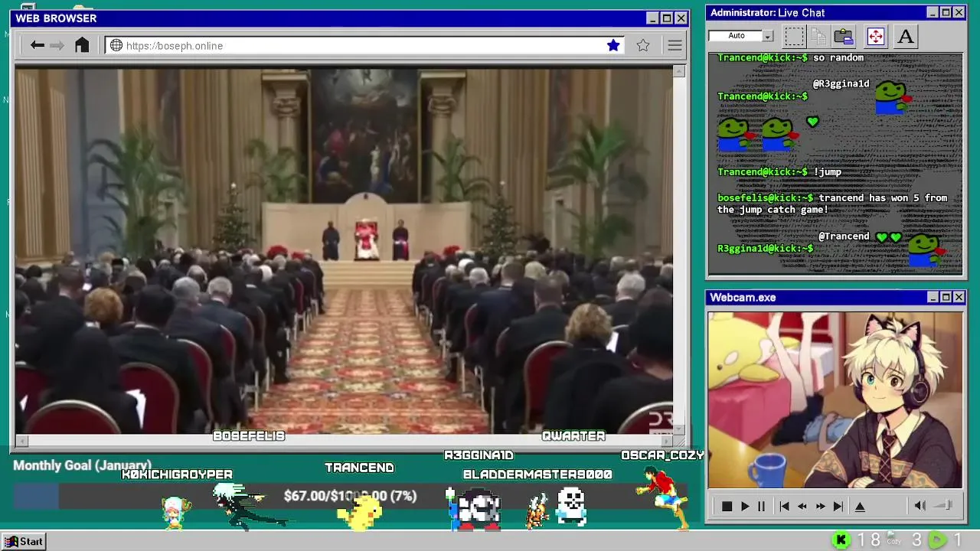This screenshot has width=980, height=551.
Task: Click '@Trancend' mention in chat
Action: tap(844, 236)
